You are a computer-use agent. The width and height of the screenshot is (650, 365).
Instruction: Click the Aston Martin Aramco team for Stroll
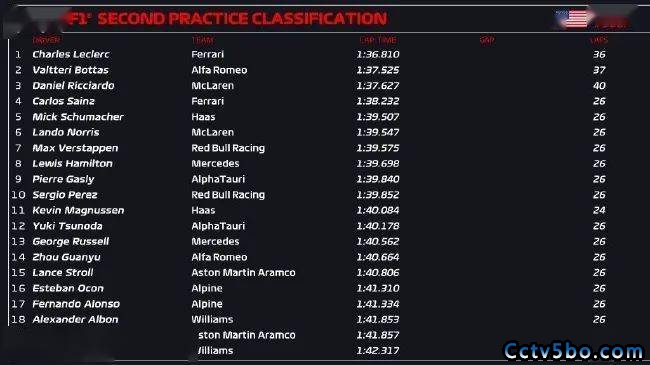coord(243,273)
